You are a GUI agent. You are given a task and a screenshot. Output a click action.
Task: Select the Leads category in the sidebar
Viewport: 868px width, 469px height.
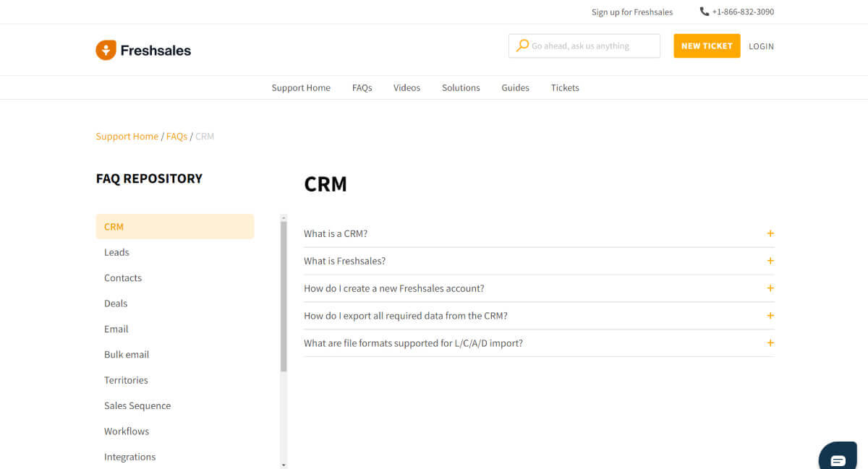tap(116, 251)
